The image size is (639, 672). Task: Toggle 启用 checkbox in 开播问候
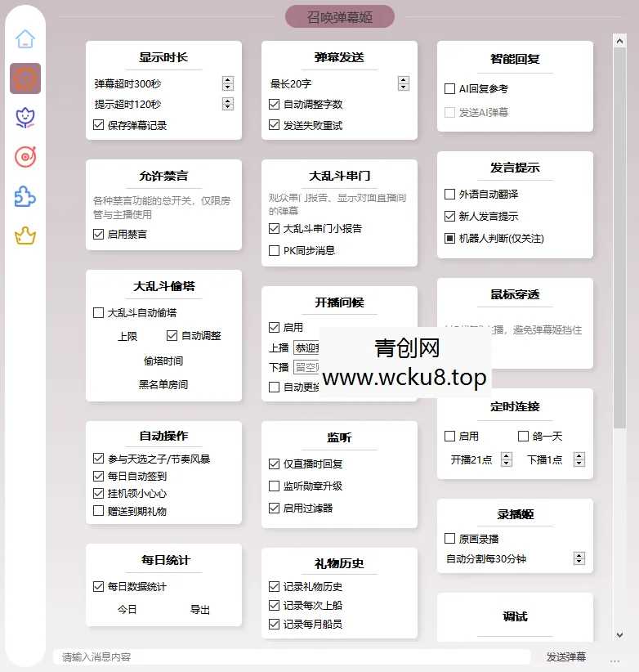(x=274, y=328)
